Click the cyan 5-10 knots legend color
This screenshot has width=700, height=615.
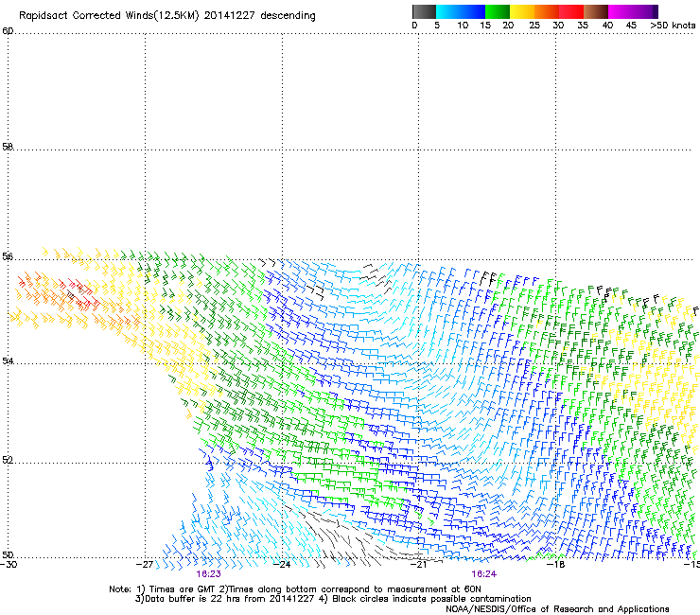pyautogui.click(x=447, y=11)
